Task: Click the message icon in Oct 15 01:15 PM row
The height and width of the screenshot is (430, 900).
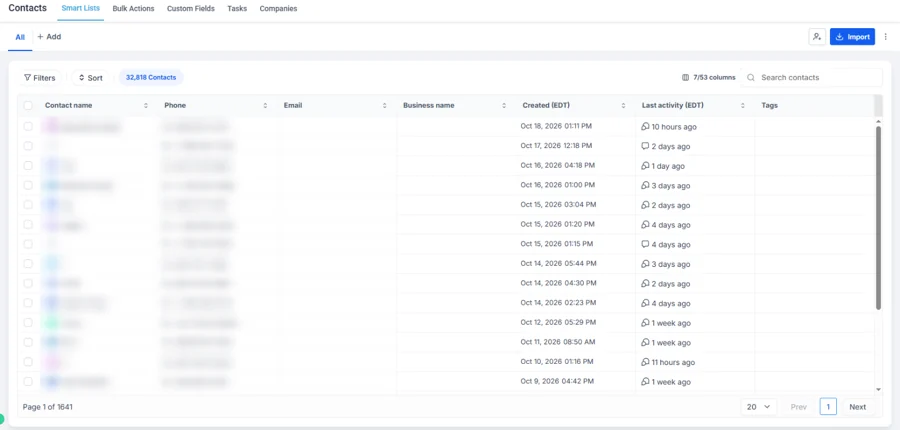Action: click(645, 244)
